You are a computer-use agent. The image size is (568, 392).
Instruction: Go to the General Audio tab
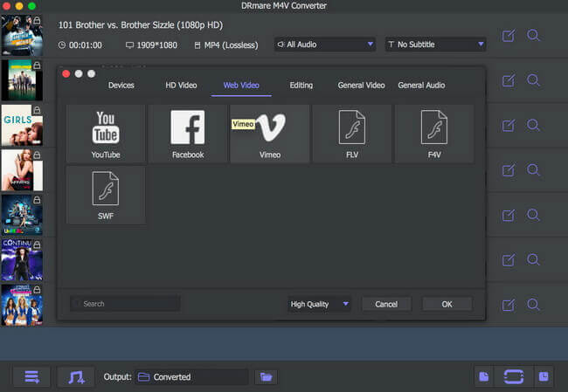point(421,86)
